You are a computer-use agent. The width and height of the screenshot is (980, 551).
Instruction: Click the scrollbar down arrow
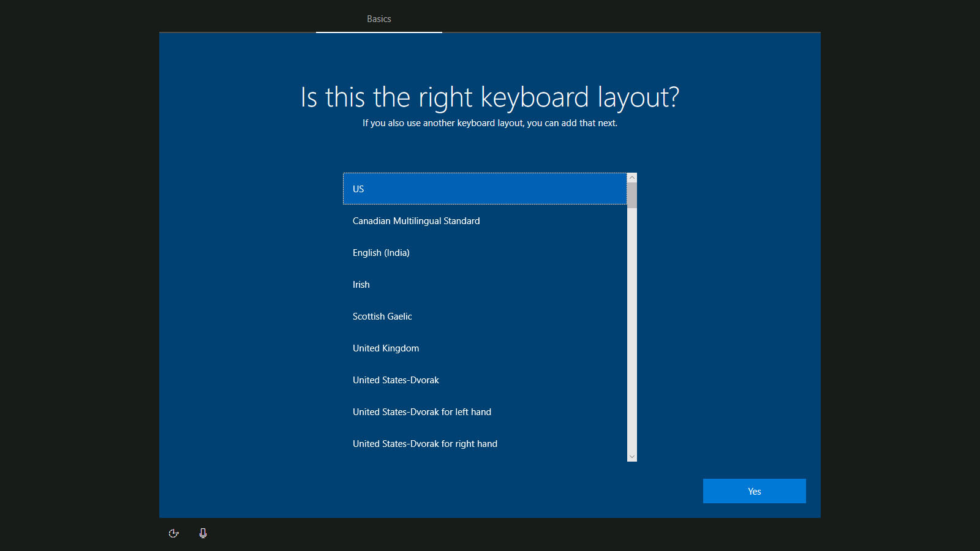coord(632,457)
